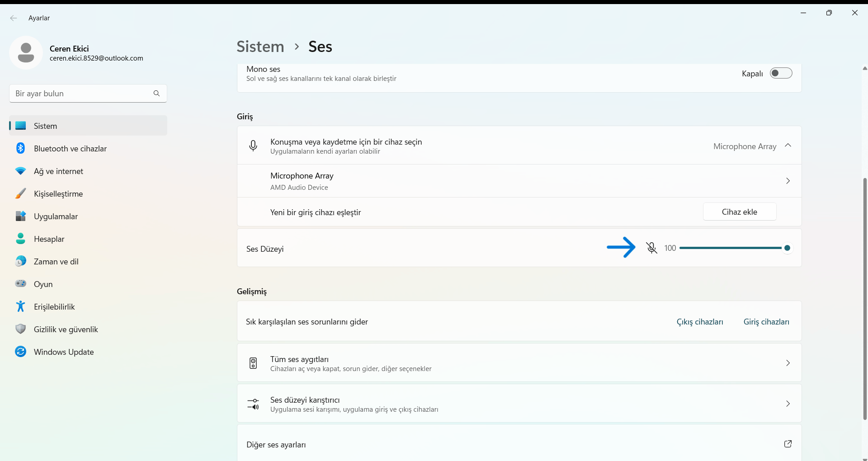Screen dimensions: 868x461
Task: Open Ağ ve internet settings section
Action: [x=58, y=171]
